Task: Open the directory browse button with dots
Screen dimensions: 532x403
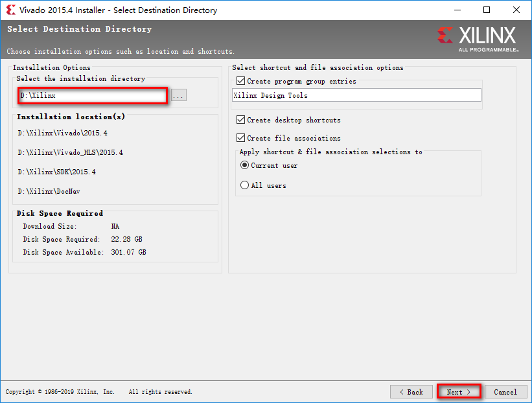Action: [178, 95]
